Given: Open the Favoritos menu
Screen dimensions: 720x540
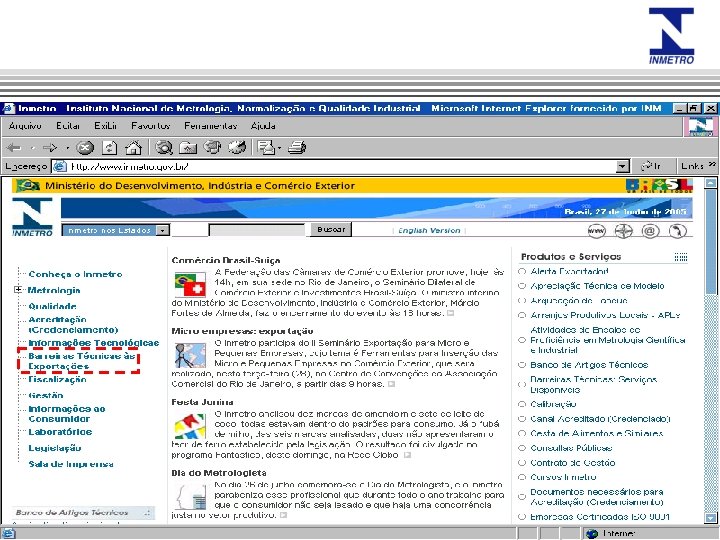Looking at the screenshot, I should 151,126.
